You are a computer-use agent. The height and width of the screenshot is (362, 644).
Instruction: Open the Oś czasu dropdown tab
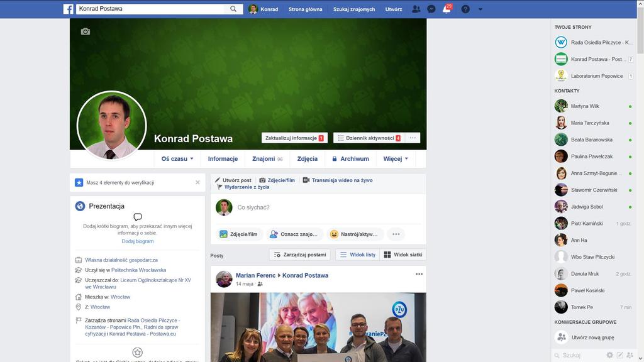(x=177, y=159)
